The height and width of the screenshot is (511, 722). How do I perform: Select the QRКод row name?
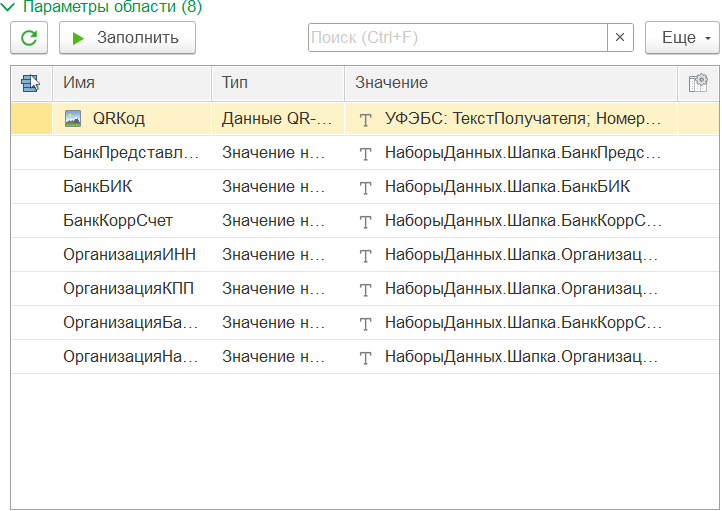(x=119, y=119)
